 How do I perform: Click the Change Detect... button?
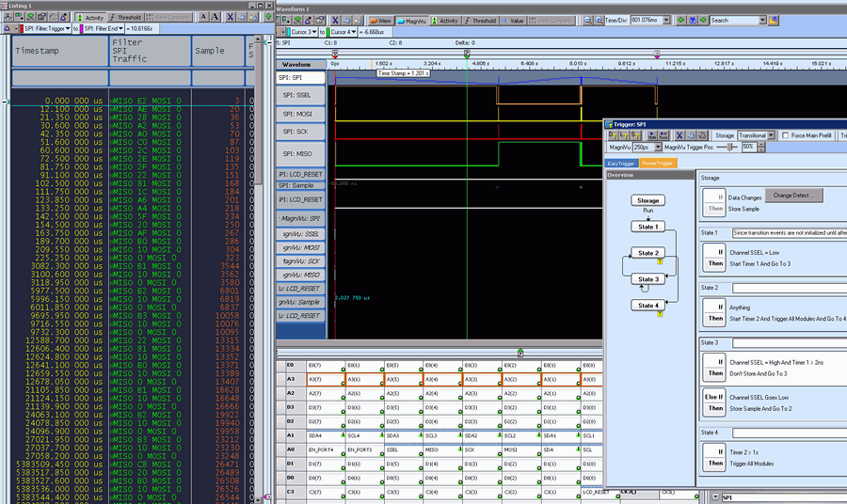point(793,196)
